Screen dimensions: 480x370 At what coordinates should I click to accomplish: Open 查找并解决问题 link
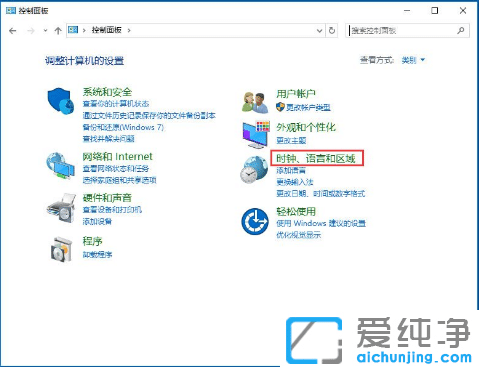pyautogui.click(x=108, y=139)
